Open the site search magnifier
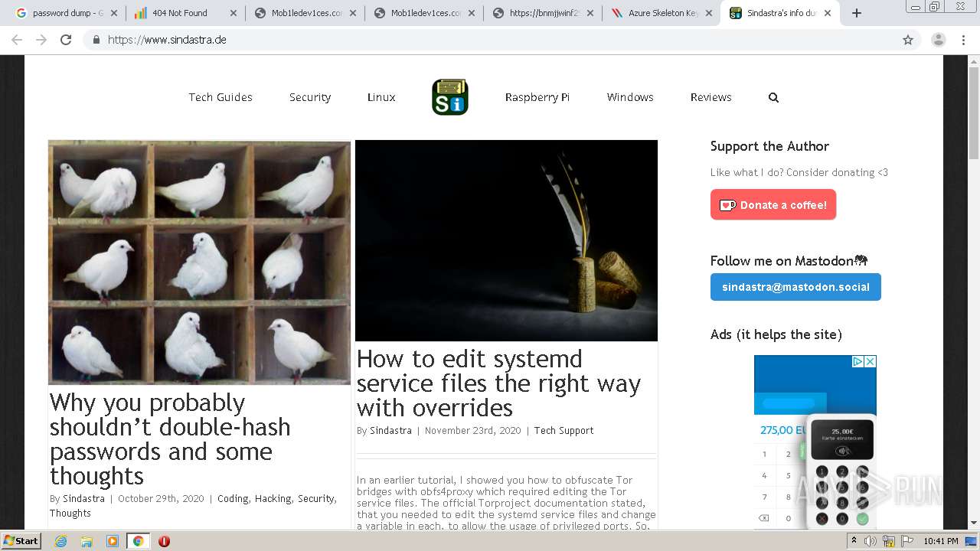 (773, 97)
